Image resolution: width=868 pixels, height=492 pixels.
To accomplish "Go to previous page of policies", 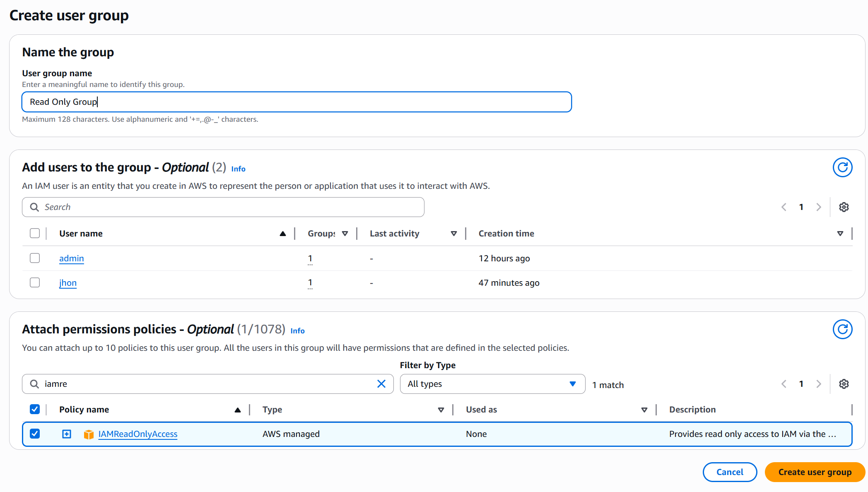I will (x=784, y=384).
